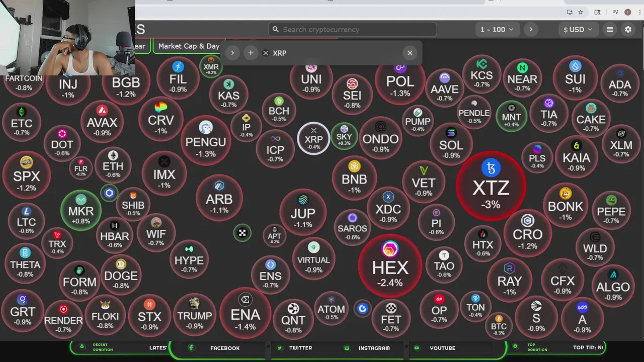Open the $ USD currency dropdown
644x362 pixels.
(x=578, y=30)
